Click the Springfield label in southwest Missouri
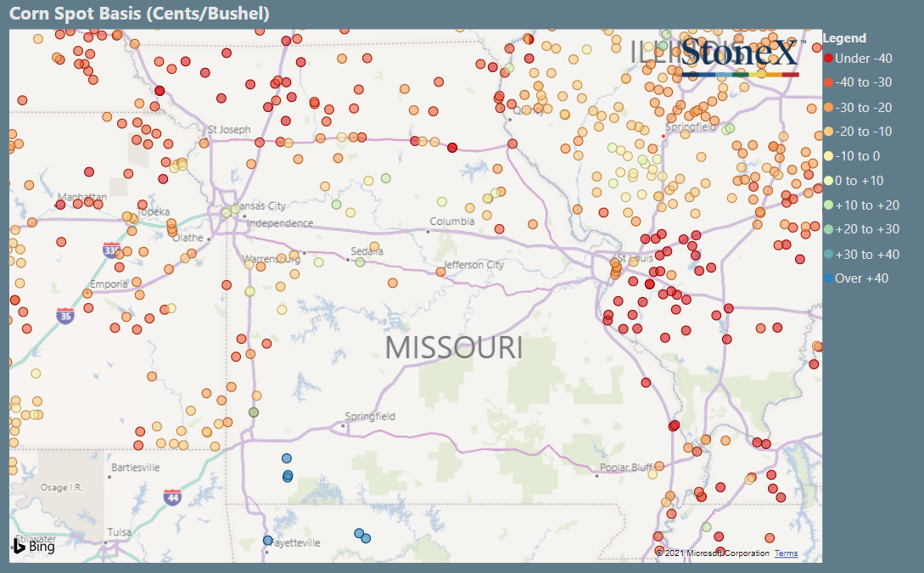The width and height of the screenshot is (924, 573). point(370,416)
